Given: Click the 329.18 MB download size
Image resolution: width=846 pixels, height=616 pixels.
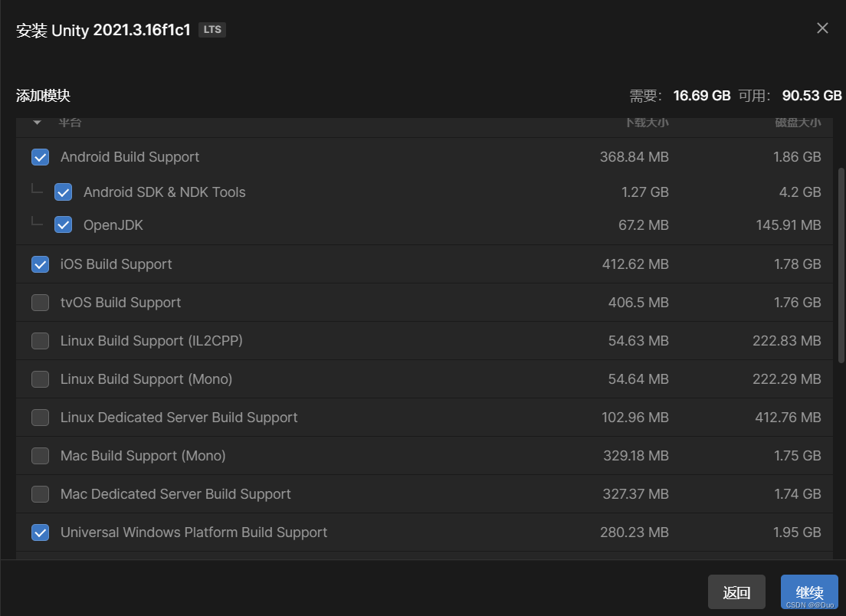Looking at the screenshot, I should [636, 456].
